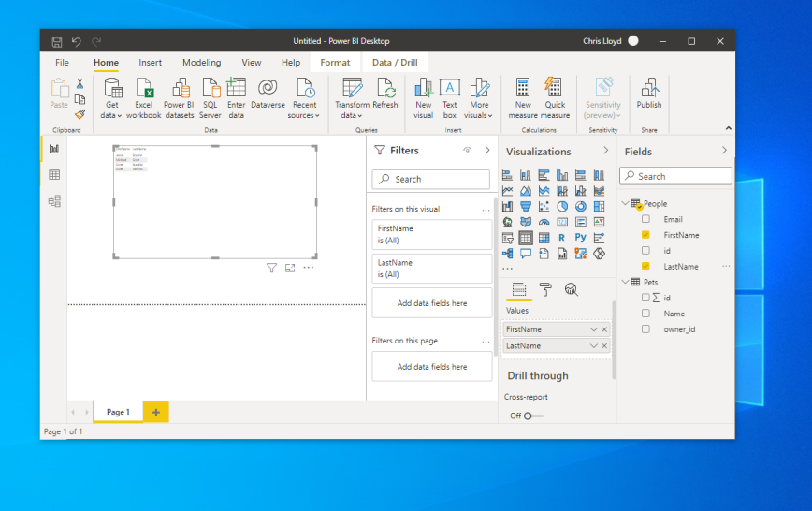
Task: Collapse the Visualizations pane chevron
Action: pos(606,151)
